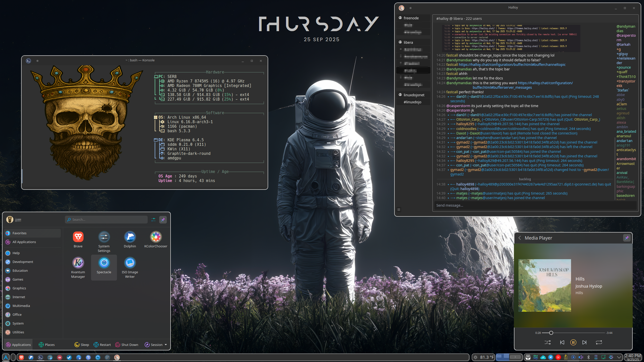
Task: Switch to the Places tab
Action: click(47, 345)
